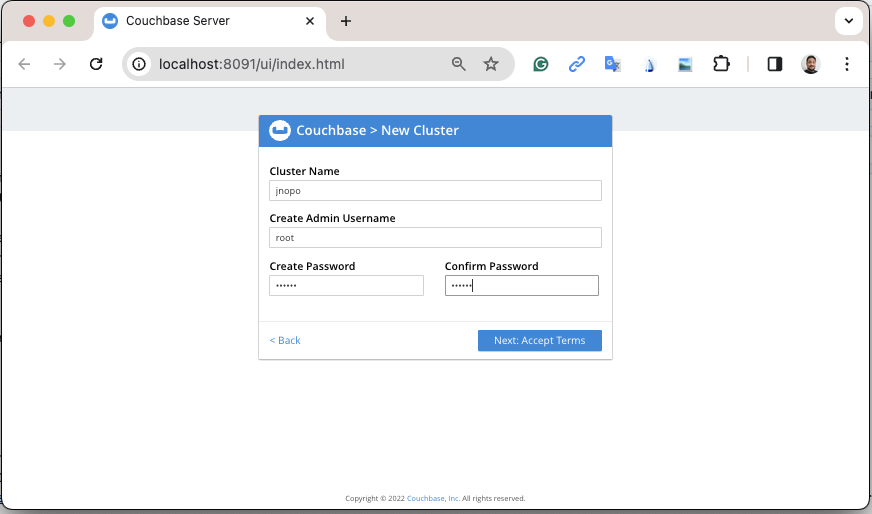Open the Google Translate extension
872x514 pixels.
click(612, 64)
